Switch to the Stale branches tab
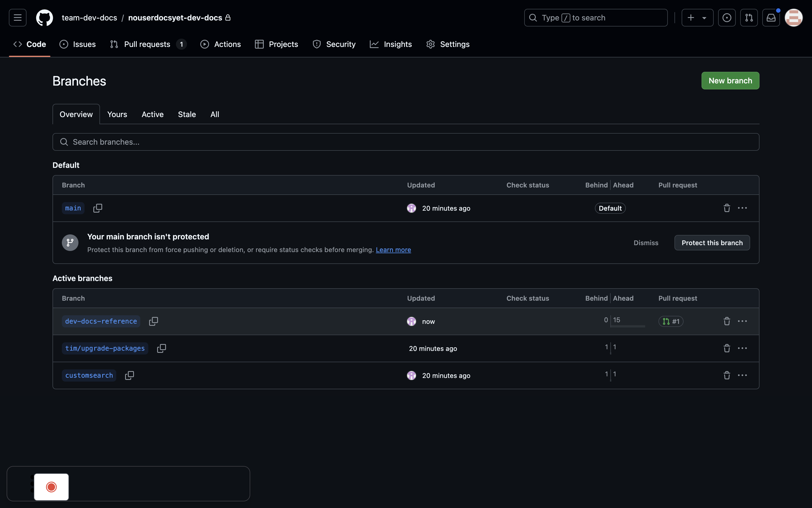The width and height of the screenshot is (812, 508). click(186, 114)
